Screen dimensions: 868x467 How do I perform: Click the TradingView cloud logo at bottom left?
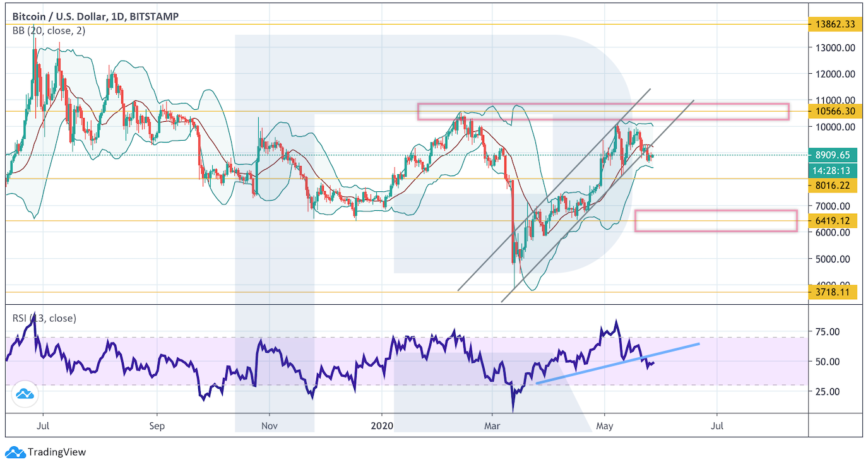click(15, 452)
